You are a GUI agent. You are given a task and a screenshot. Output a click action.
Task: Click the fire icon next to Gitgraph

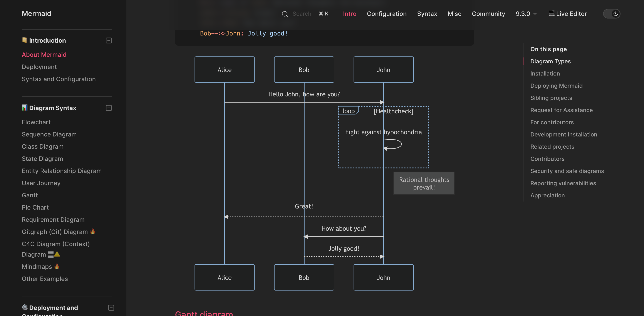click(93, 232)
